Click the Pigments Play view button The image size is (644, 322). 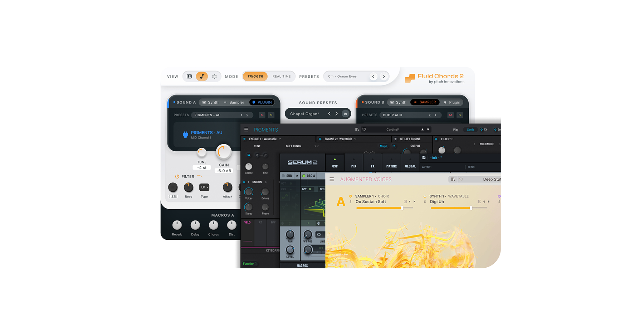[456, 130]
